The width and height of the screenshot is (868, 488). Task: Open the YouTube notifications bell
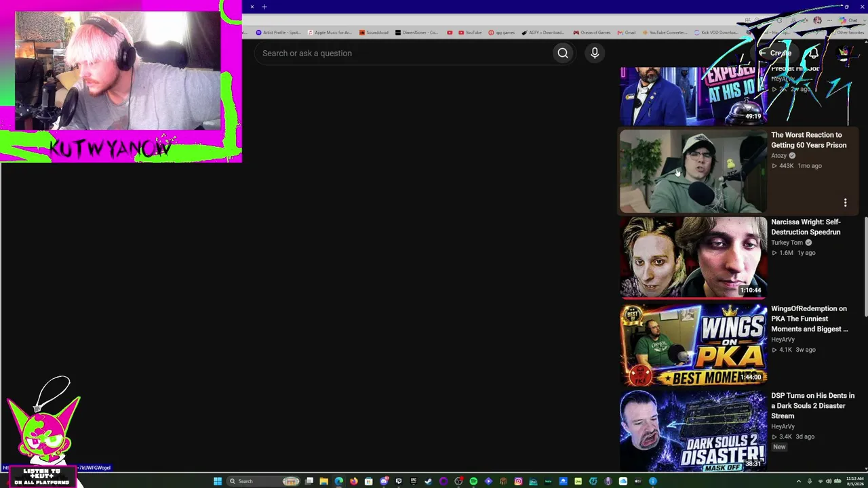pyautogui.click(x=813, y=53)
